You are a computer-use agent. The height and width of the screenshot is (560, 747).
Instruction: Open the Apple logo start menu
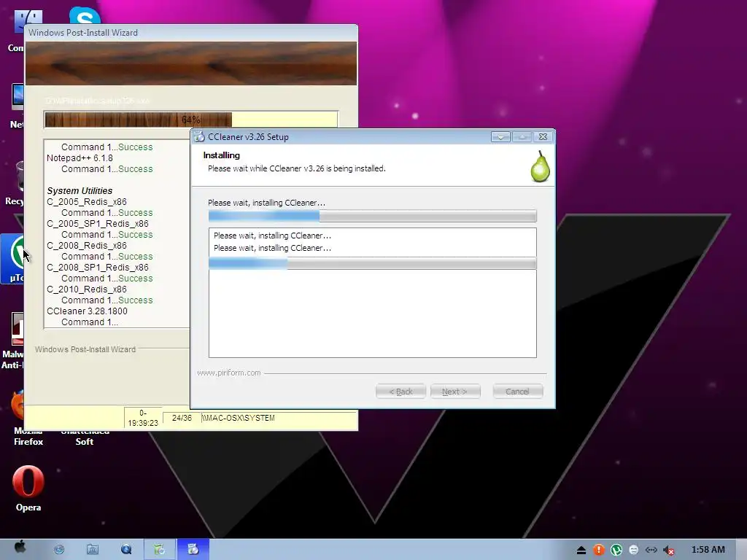tap(20, 548)
